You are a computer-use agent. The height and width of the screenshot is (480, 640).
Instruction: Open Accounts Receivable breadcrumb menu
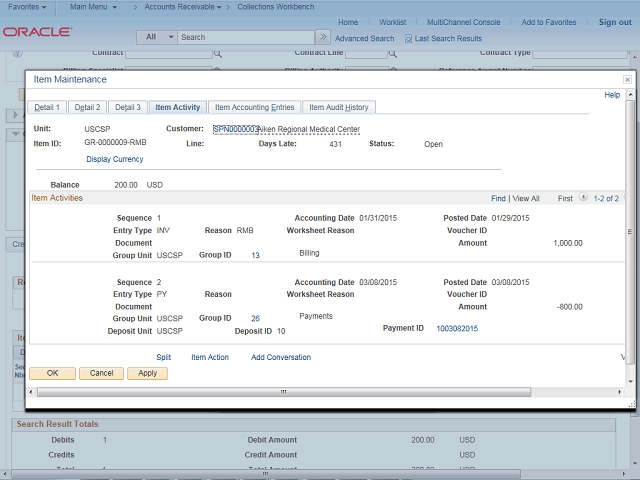(x=183, y=6)
